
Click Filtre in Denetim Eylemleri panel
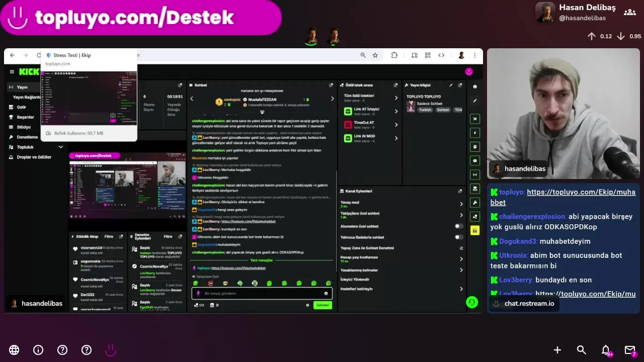point(168,236)
